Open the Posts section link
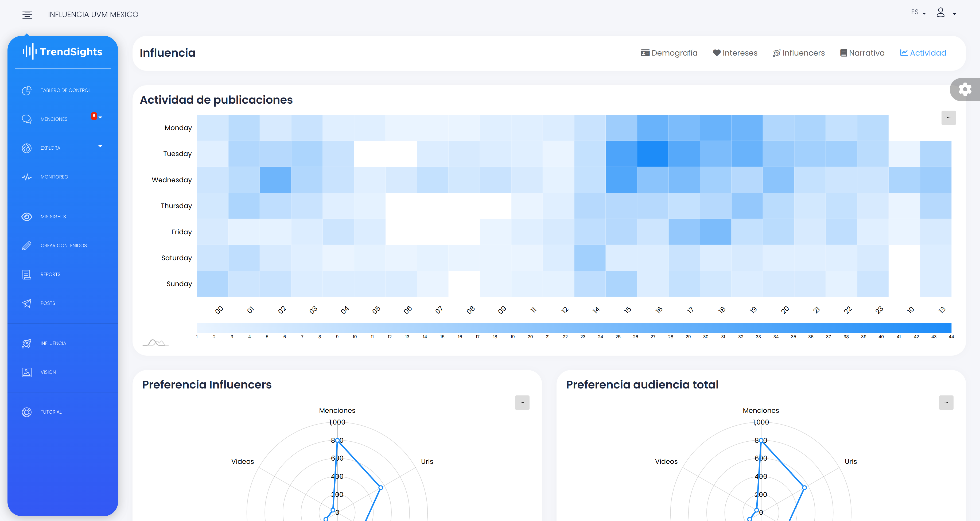Image resolution: width=980 pixels, height=521 pixels. coord(48,303)
